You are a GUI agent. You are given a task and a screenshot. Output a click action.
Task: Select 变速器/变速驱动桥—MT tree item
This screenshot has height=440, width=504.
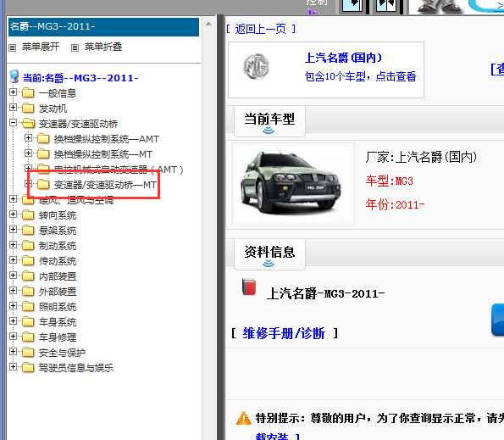coord(105,185)
